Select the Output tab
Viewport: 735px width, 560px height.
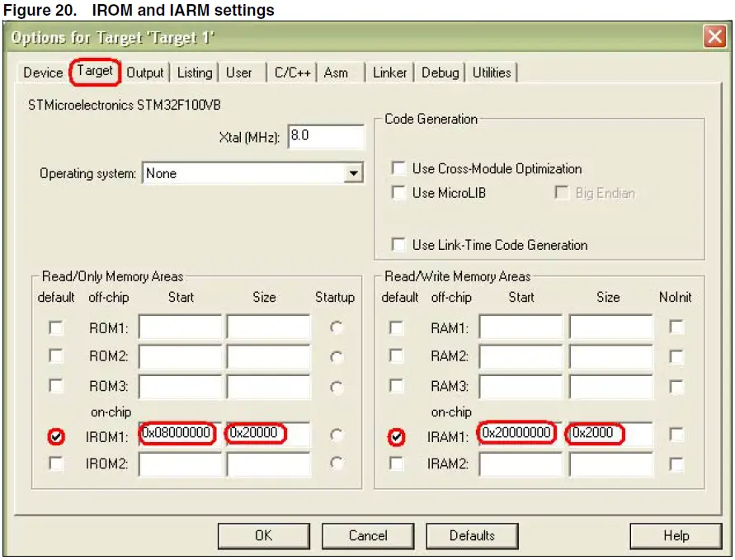[x=144, y=73]
